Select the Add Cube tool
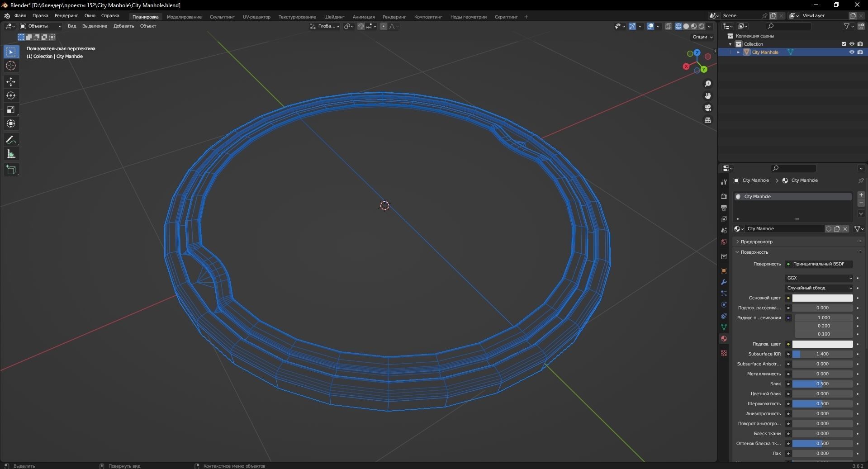 [x=11, y=170]
